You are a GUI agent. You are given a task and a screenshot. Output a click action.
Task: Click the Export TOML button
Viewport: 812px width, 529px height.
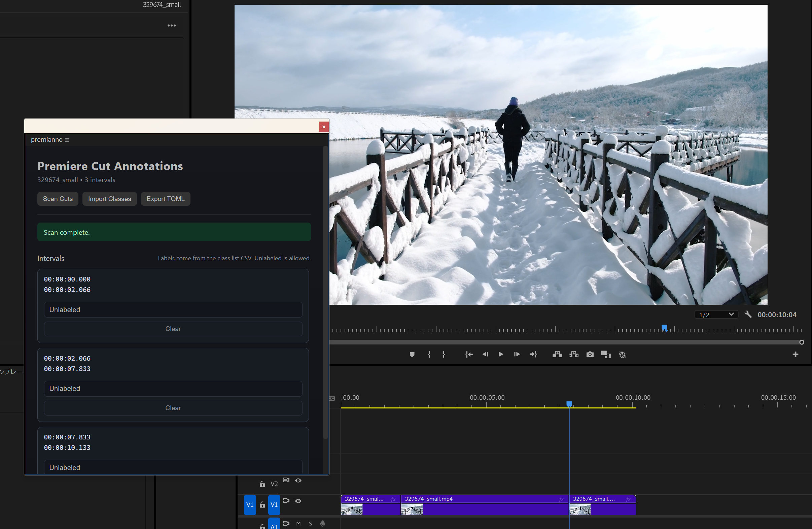pos(166,199)
